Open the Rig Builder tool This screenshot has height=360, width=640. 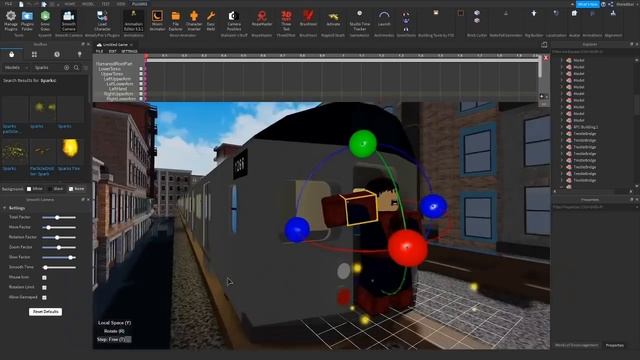coord(533,13)
